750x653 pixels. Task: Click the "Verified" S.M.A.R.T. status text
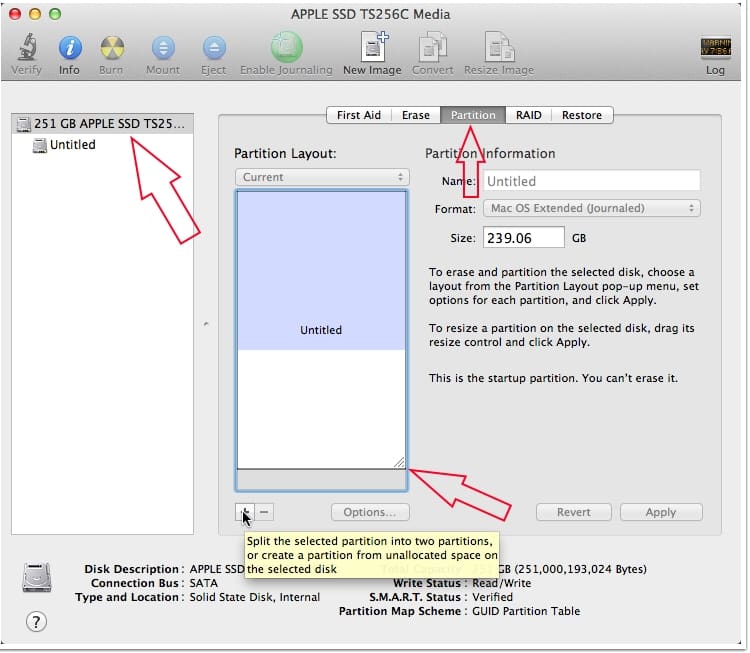tap(492, 597)
